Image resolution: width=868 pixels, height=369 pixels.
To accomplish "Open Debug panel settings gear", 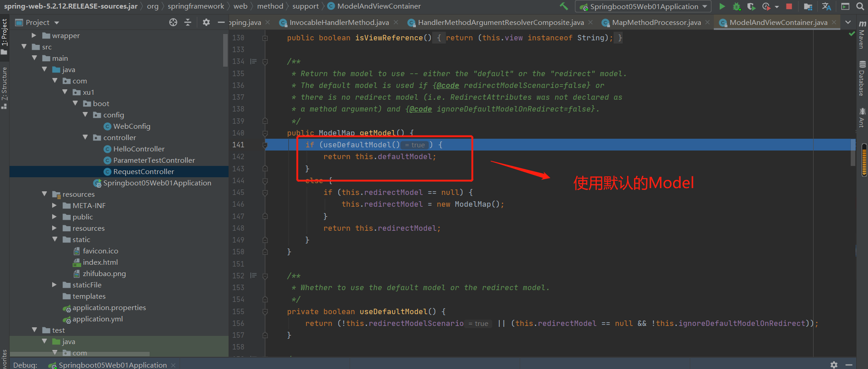I will click(834, 364).
